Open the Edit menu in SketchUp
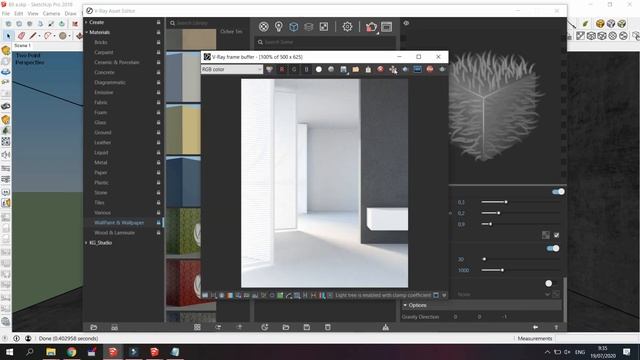640x360 pixels. pyautogui.click(x=19, y=13)
